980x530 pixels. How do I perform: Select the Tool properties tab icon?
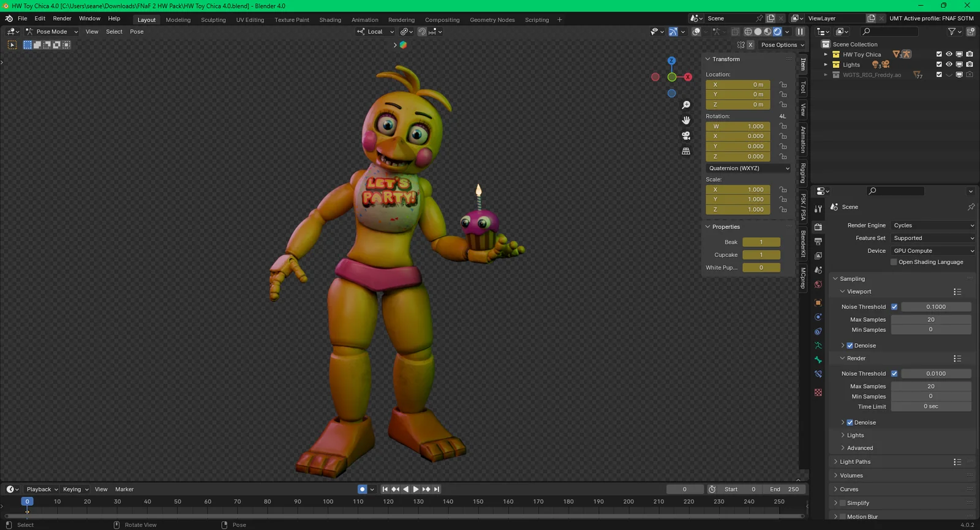pyautogui.click(x=818, y=209)
